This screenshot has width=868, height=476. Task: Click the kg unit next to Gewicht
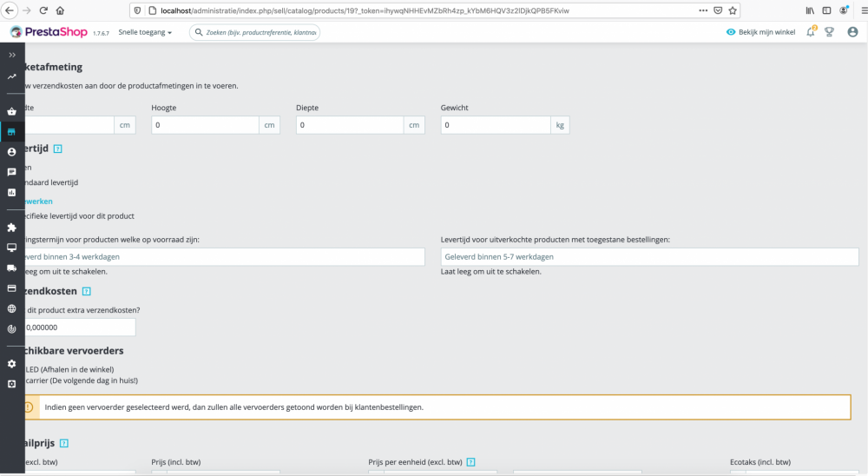pos(560,125)
